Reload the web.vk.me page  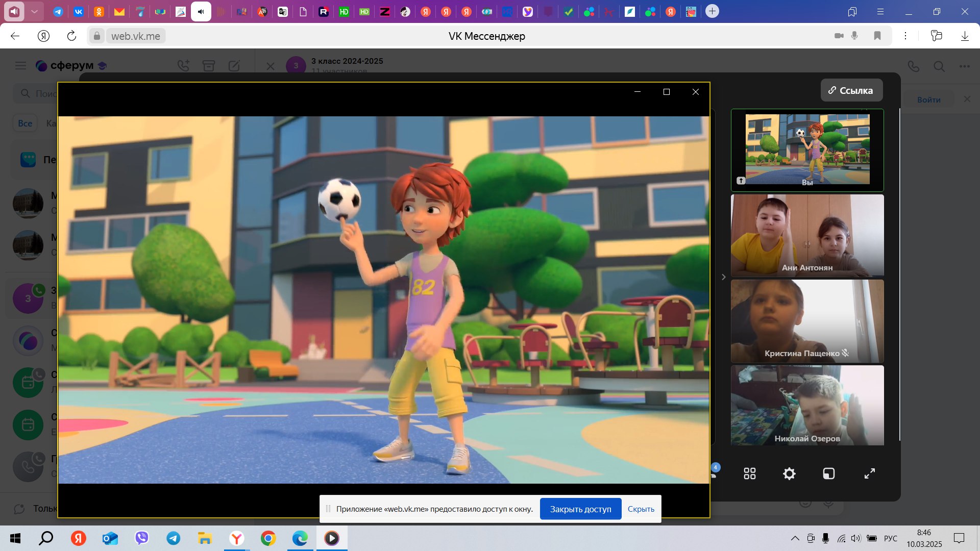coord(71,36)
